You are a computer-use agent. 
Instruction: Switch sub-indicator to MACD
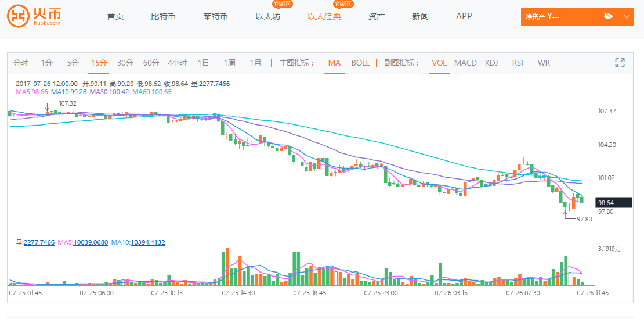[465, 63]
